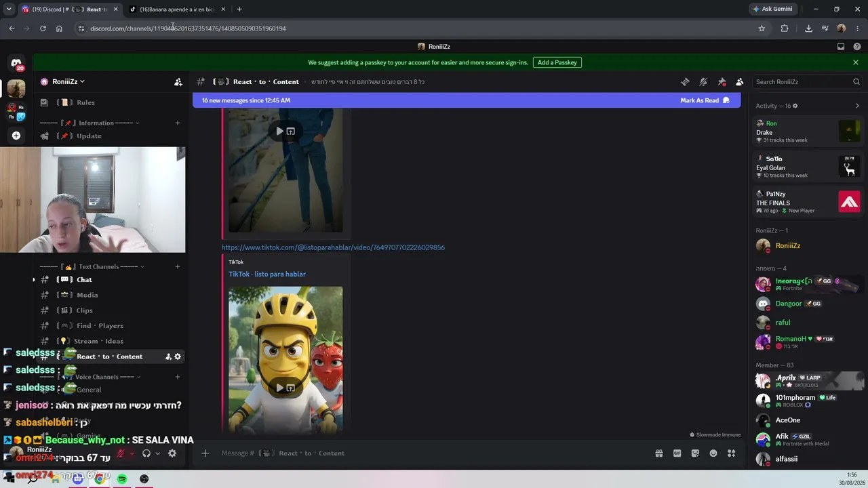Edit React to Content channel settings gear
868x488 pixels.
(x=178, y=357)
